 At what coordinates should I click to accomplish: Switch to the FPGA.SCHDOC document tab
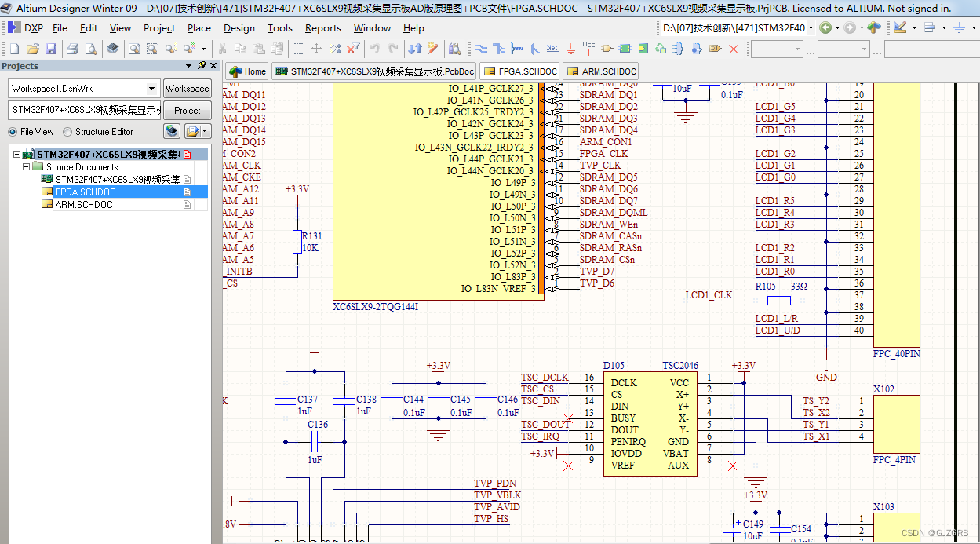pos(519,71)
